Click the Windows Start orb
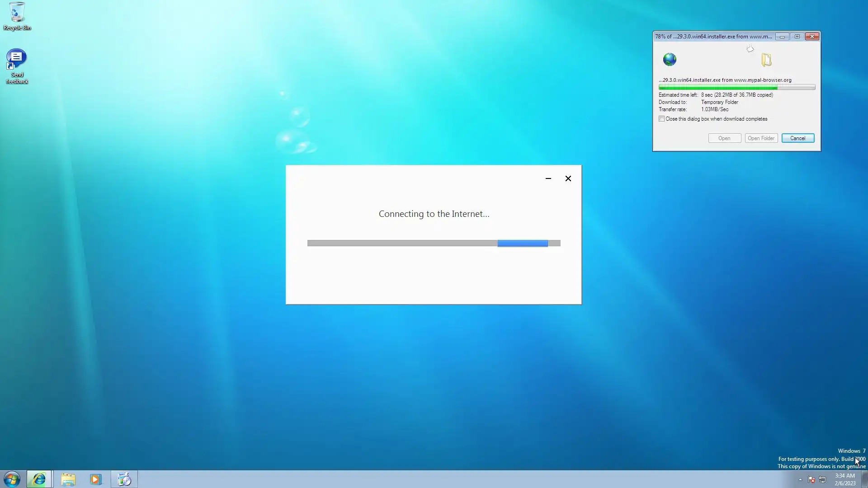 pos(12,479)
